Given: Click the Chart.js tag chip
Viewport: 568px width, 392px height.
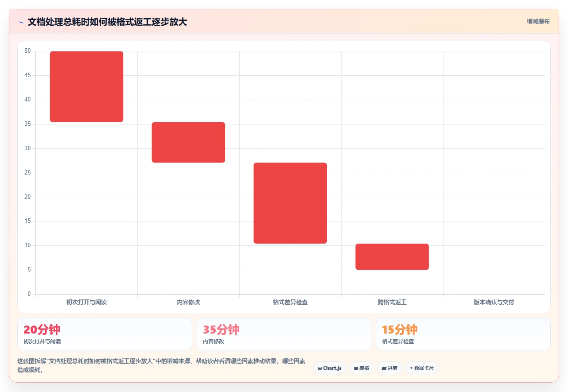Looking at the screenshot, I should tap(330, 368).
